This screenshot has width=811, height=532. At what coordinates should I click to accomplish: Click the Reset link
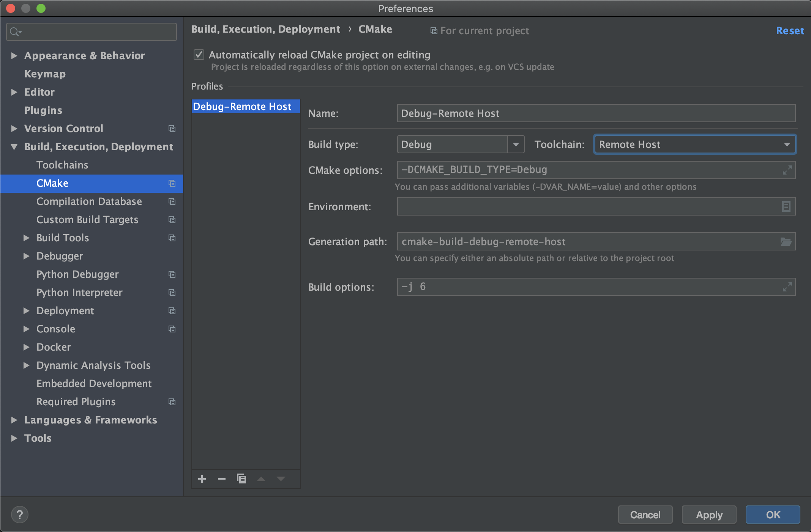tap(790, 31)
